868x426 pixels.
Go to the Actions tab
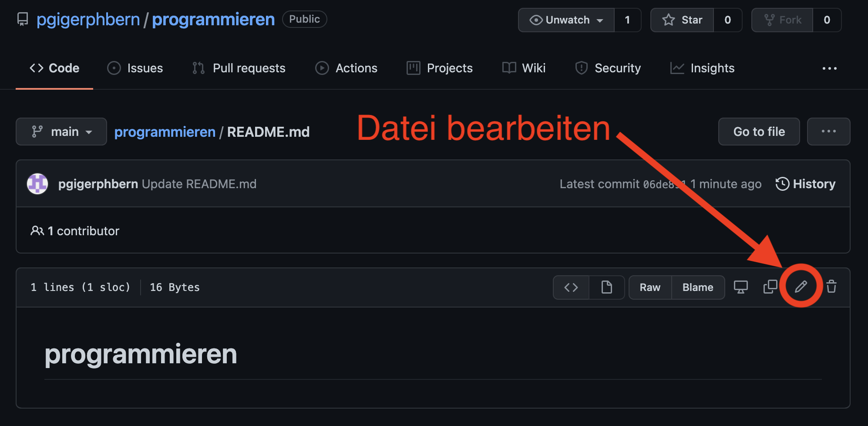tap(347, 68)
